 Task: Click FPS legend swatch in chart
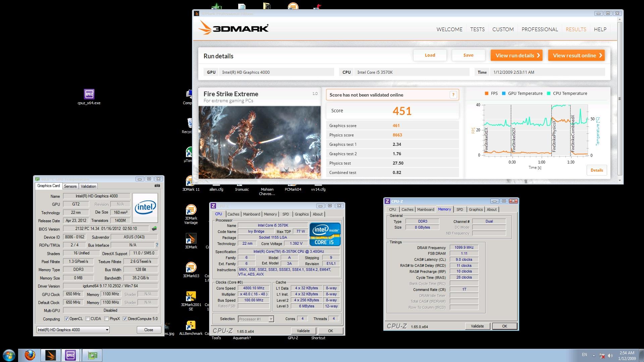pyautogui.click(x=486, y=94)
